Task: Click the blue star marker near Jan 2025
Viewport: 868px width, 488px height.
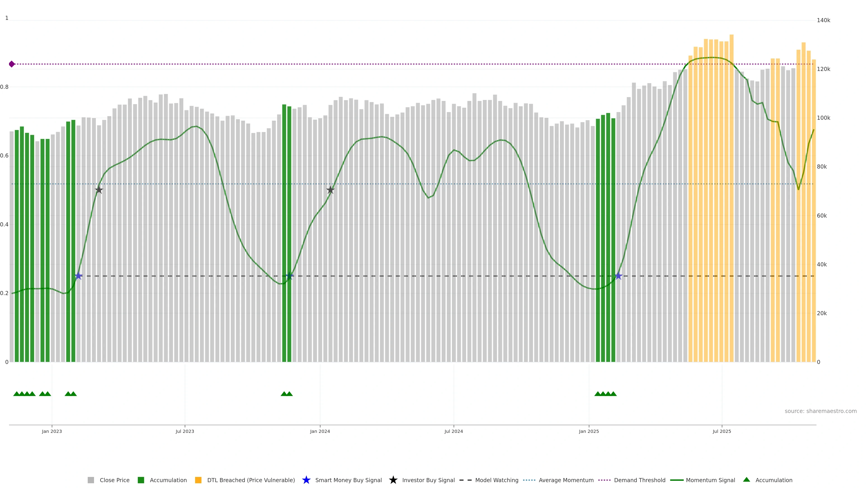Action: [x=618, y=276]
